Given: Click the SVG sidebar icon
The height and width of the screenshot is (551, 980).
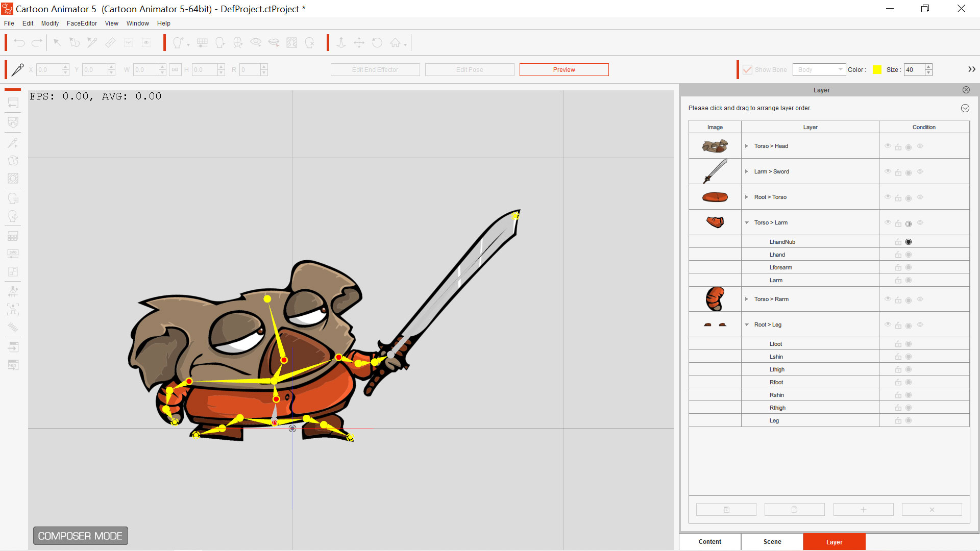Looking at the screenshot, I should (13, 254).
